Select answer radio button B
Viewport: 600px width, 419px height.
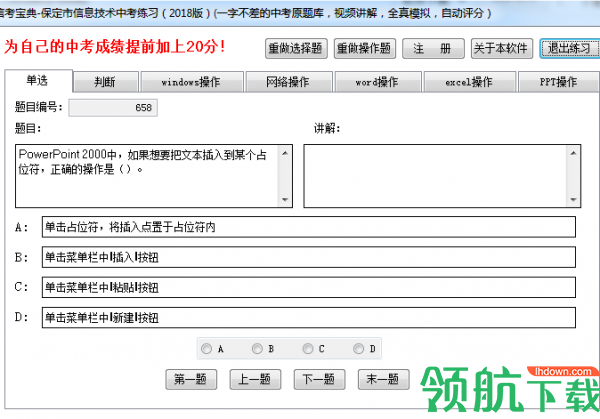pyautogui.click(x=257, y=349)
